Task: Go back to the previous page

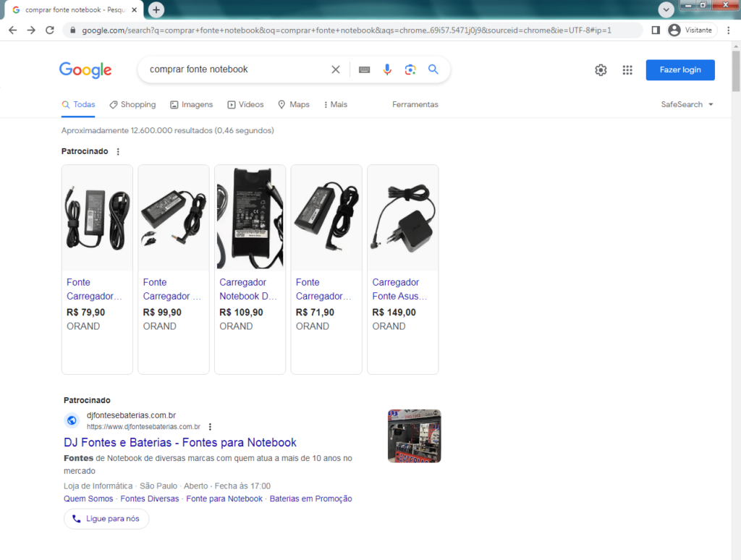Action: 13,30
